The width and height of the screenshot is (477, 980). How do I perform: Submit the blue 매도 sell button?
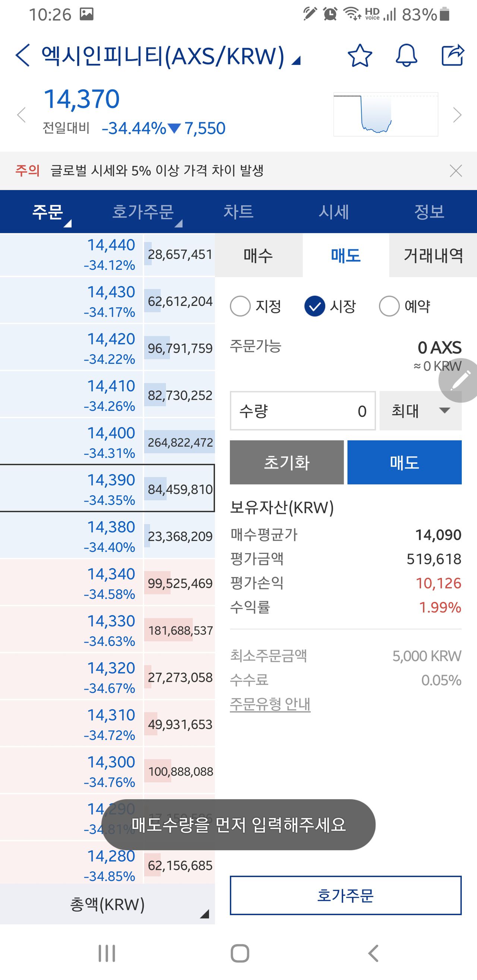click(x=404, y=462)
